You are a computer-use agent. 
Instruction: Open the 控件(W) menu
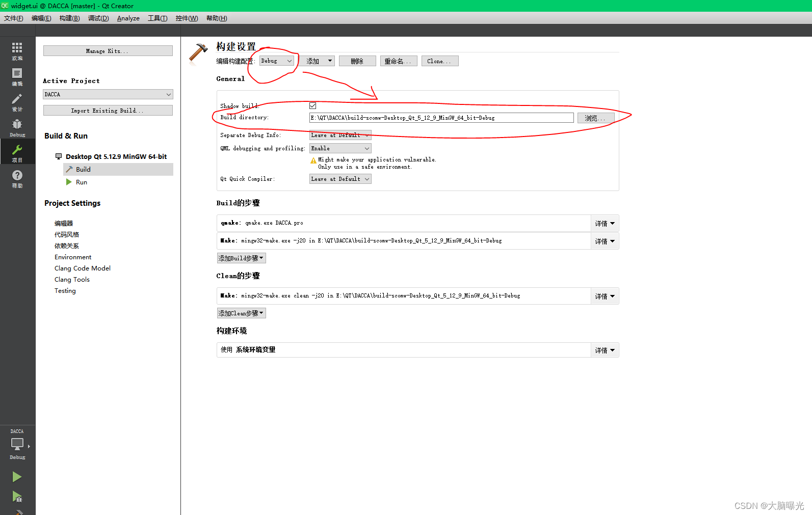[x=187, y=18]
